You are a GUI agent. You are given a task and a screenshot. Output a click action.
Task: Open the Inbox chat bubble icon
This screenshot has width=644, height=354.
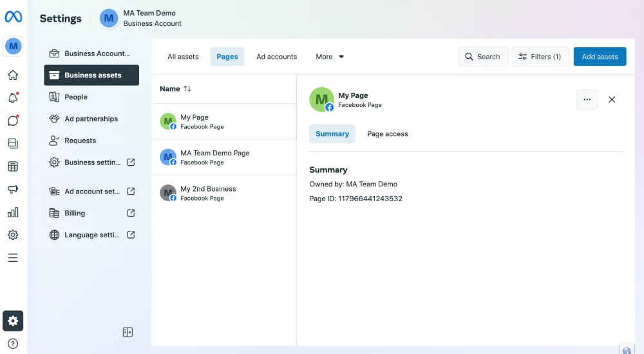coord(13,121)
